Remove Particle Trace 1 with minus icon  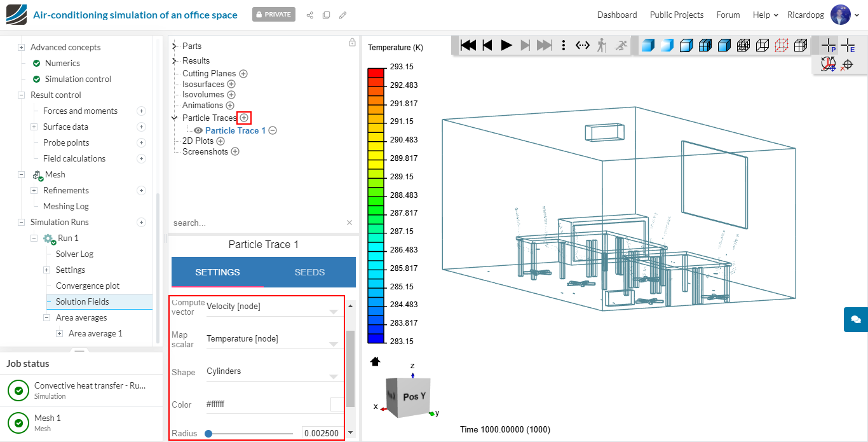[273, 130]
